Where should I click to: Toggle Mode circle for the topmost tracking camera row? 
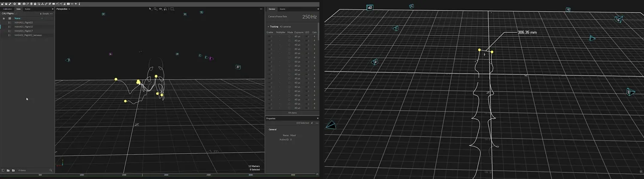(x=289, y=37)
